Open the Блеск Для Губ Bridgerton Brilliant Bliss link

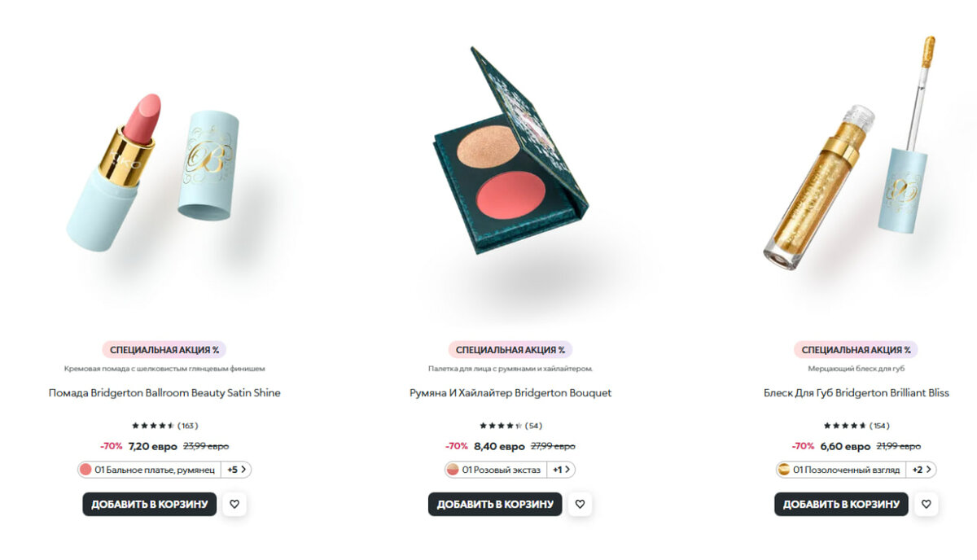click(857, 393)
